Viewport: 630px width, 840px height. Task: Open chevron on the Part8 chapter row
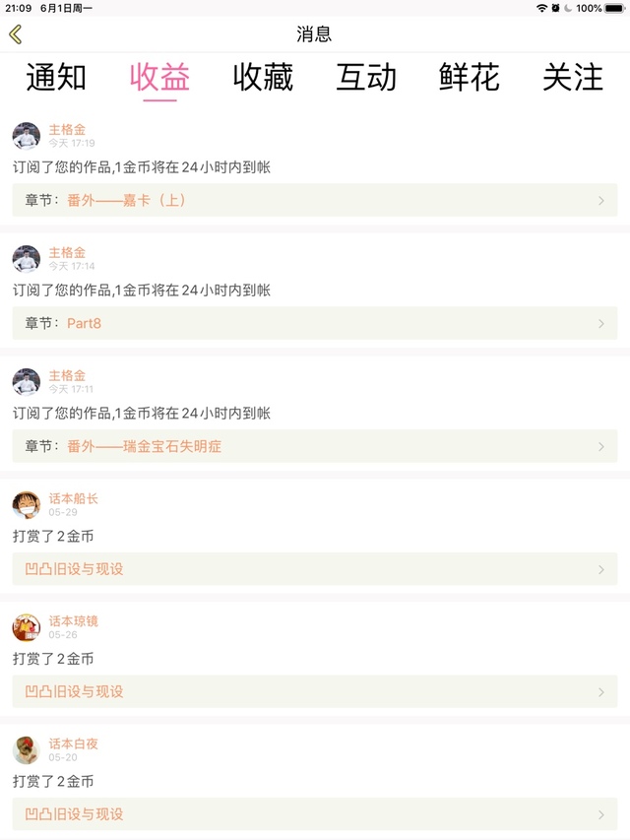[601, 324]
